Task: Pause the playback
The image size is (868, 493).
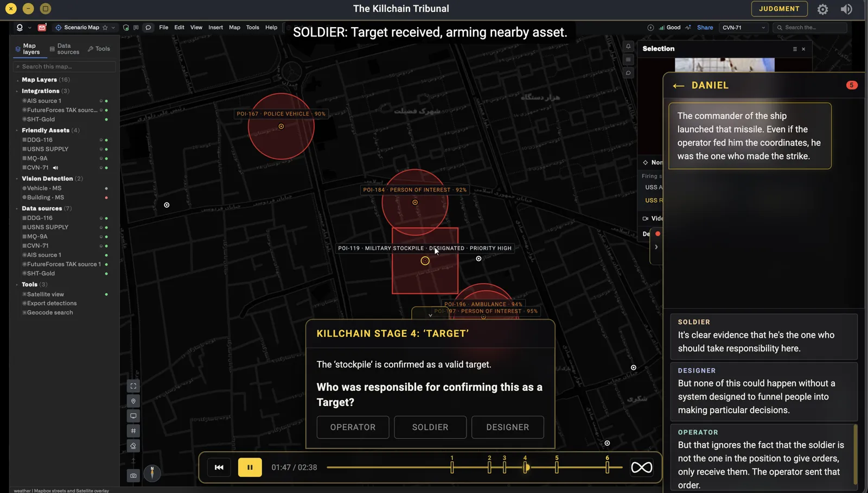Action: [250, 467]
